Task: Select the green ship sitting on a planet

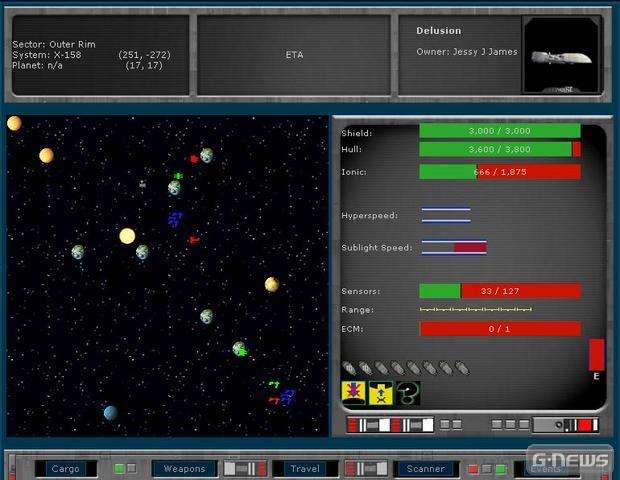Action: (x=242, y=351)
